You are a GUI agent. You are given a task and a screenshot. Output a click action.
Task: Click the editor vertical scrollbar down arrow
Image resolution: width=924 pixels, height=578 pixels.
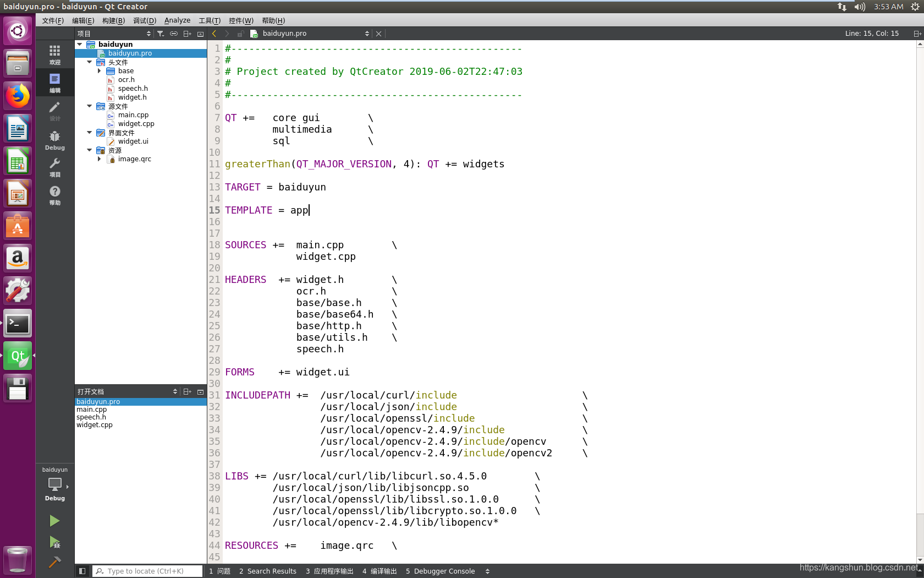tap(920, 560)
